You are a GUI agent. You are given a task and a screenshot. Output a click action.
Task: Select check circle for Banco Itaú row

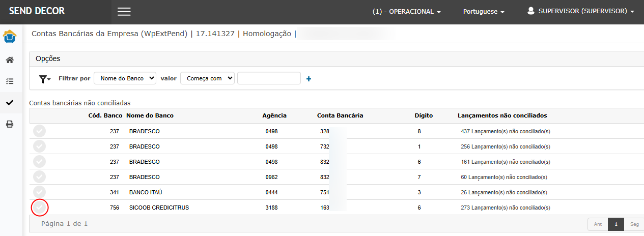(x=39, y=192)
